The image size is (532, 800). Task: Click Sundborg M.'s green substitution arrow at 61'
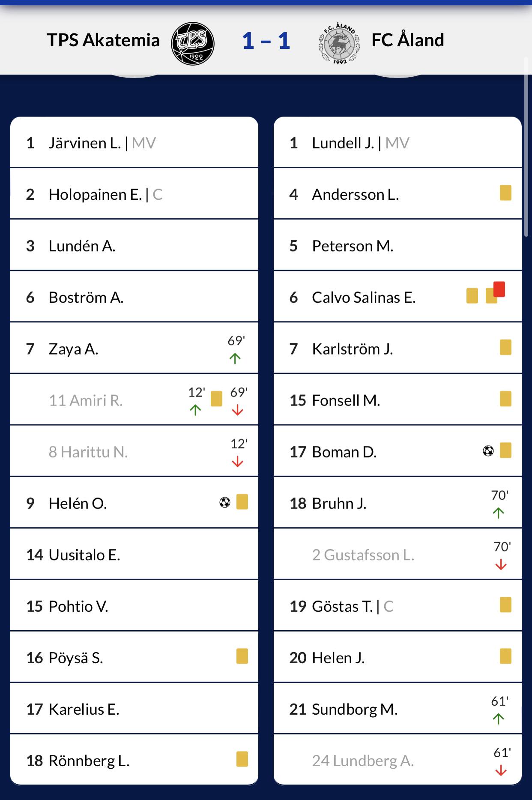pos(498,719)
